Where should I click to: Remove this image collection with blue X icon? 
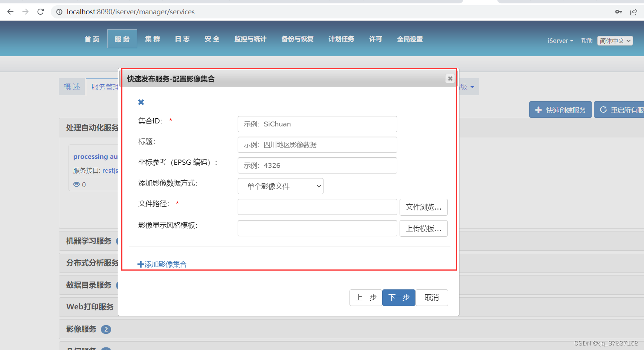141,102
